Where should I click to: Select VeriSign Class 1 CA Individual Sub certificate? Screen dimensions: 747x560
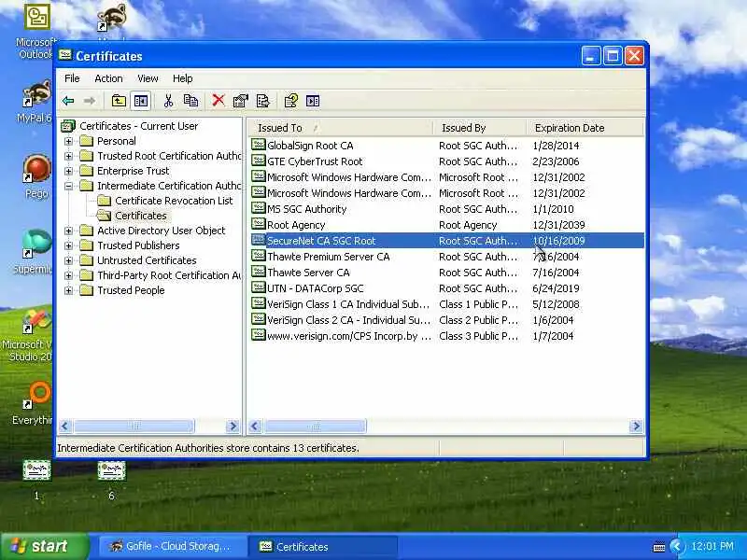[x=347, y=304]
